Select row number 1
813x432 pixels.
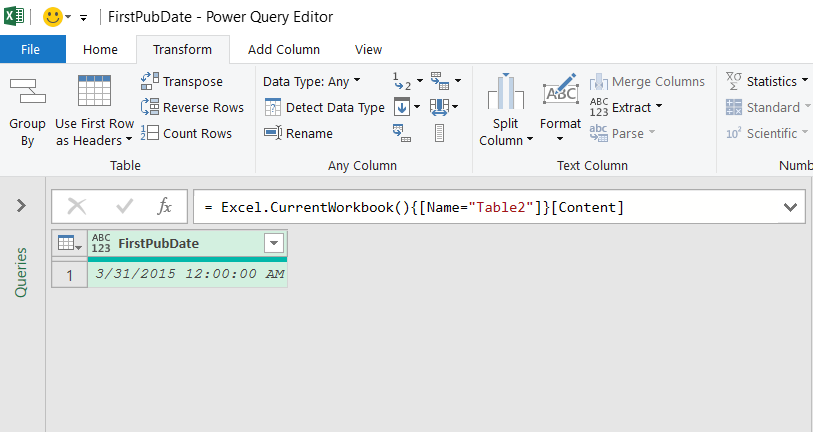tap(69, 275)
